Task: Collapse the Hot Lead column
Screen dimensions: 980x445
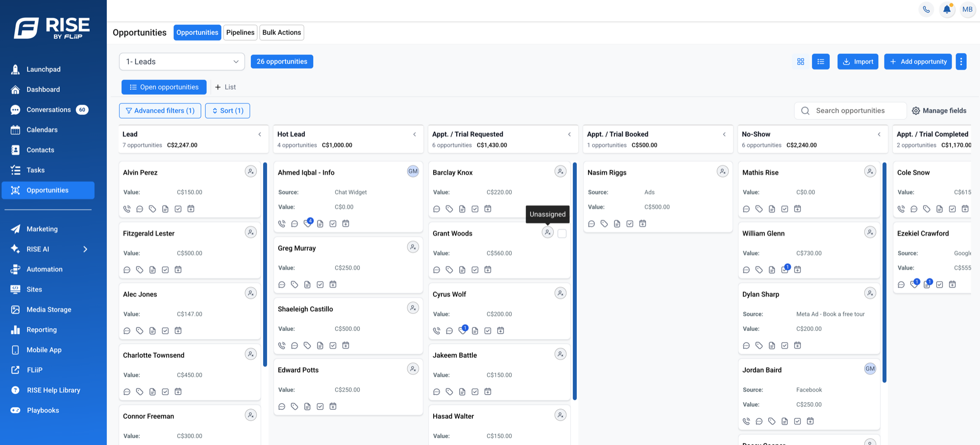Action: pos(415,134)
